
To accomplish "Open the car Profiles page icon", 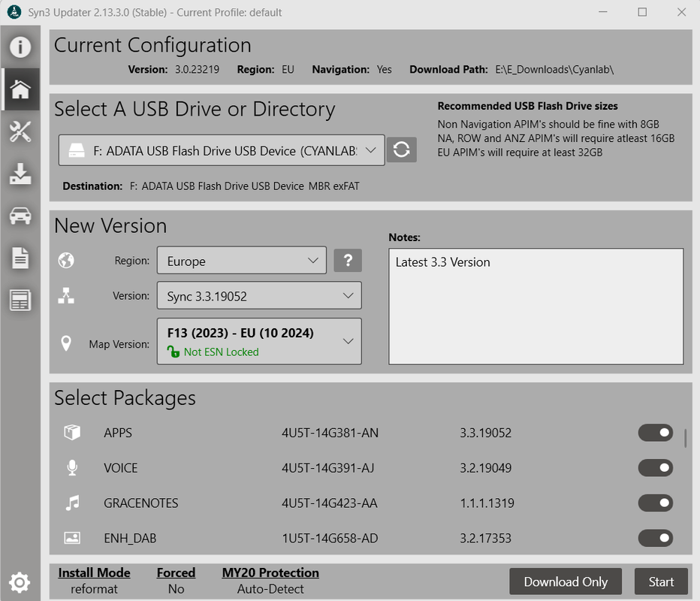I will click(20, 216).
